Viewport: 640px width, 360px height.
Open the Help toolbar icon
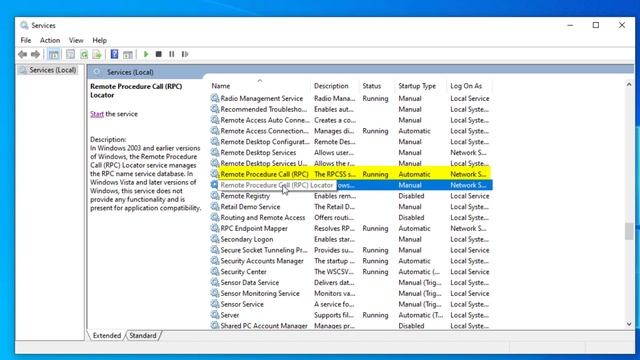114,54
